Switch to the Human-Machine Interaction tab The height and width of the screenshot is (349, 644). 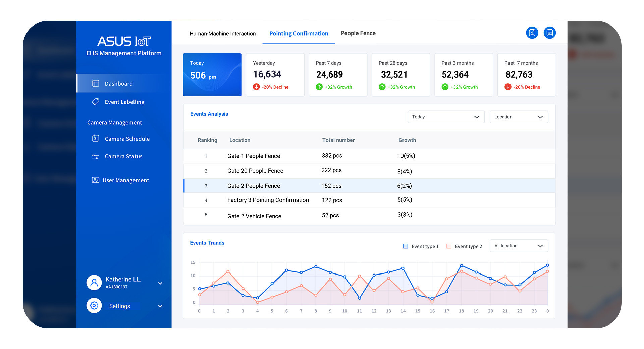222,33
